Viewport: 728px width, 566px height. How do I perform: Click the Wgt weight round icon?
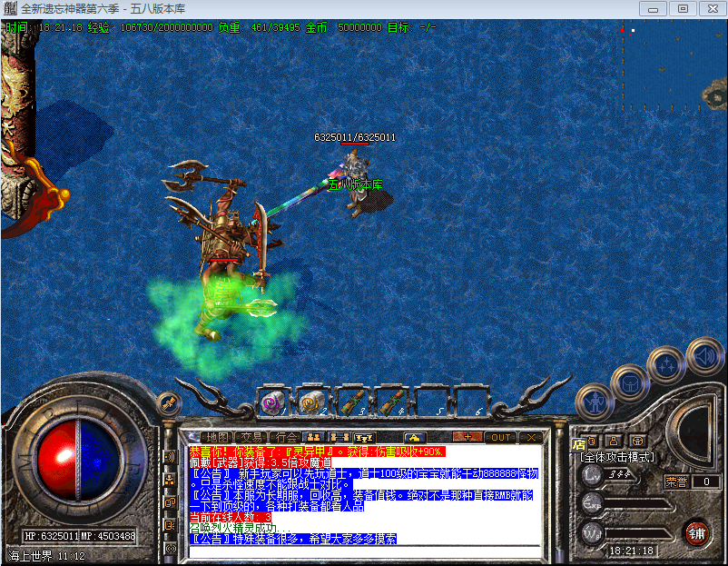593,533
